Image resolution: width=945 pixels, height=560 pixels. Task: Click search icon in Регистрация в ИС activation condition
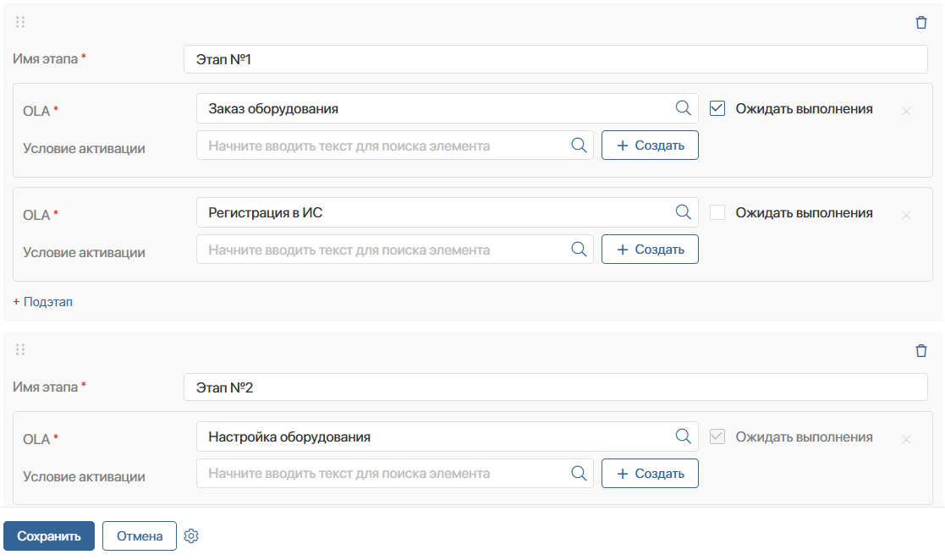(579, 250)
